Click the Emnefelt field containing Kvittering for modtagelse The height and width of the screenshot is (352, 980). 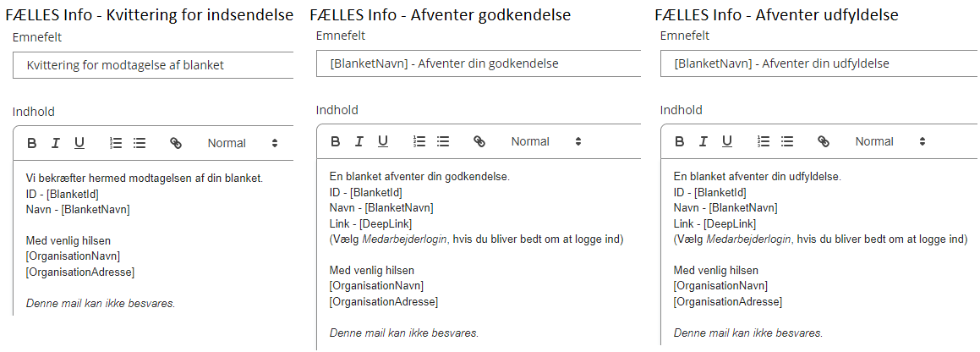(153, 65)
